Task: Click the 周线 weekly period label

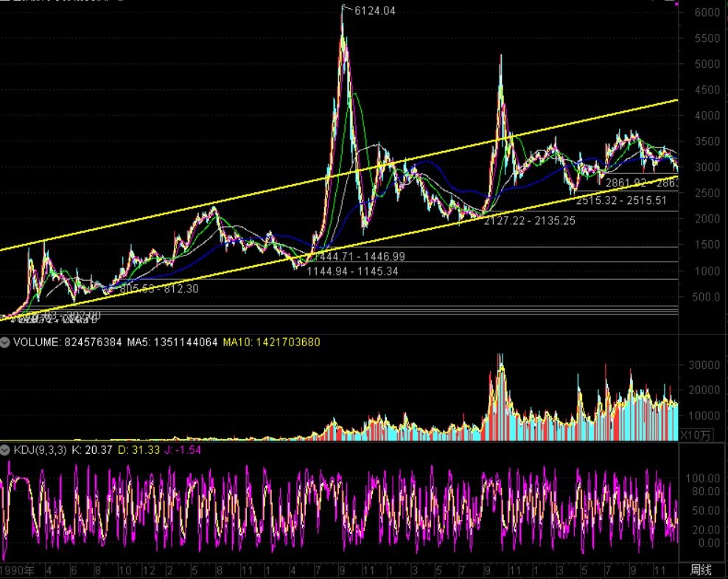Action: pos(701,570)
